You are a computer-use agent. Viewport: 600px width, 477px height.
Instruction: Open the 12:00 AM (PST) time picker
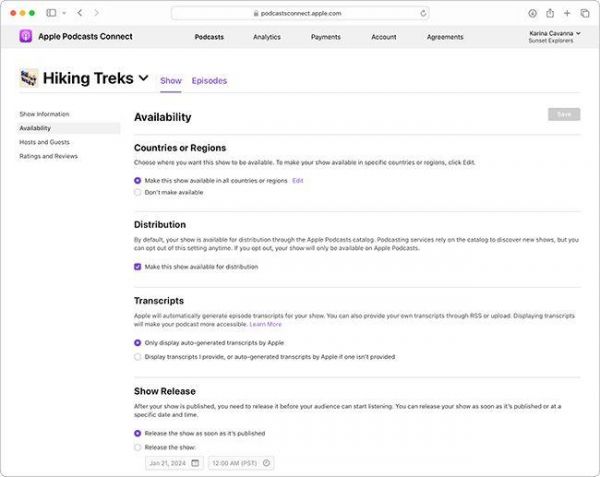(240, 463)
